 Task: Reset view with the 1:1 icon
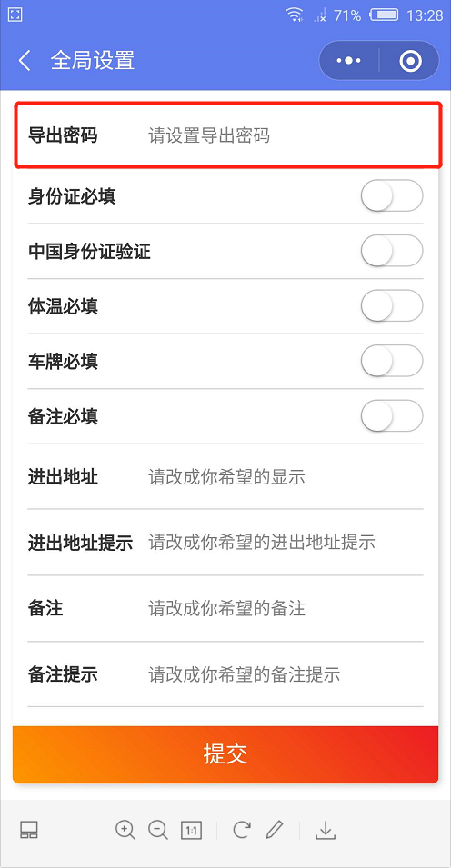tap(191, 830)
